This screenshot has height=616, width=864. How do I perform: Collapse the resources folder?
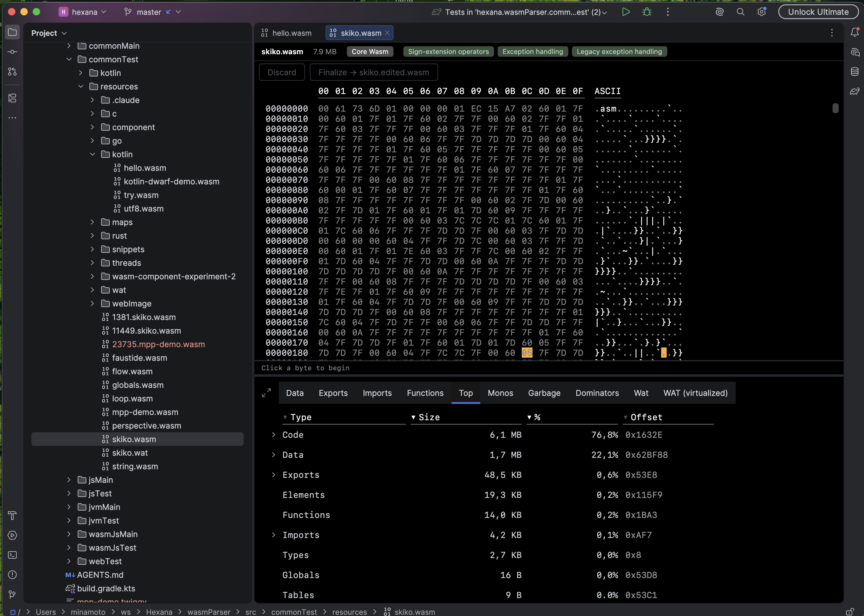click(81, 87)
